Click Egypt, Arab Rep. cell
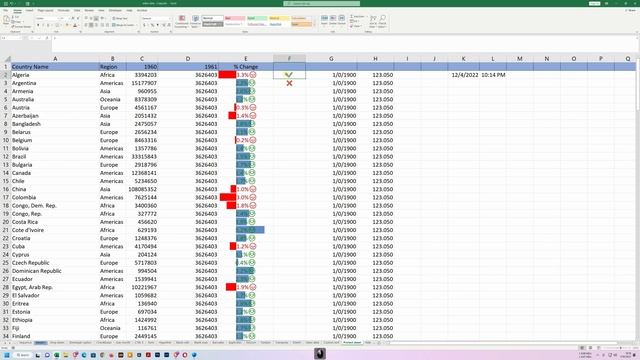Screen dimensions: 640x360 [x=55, y=287]
